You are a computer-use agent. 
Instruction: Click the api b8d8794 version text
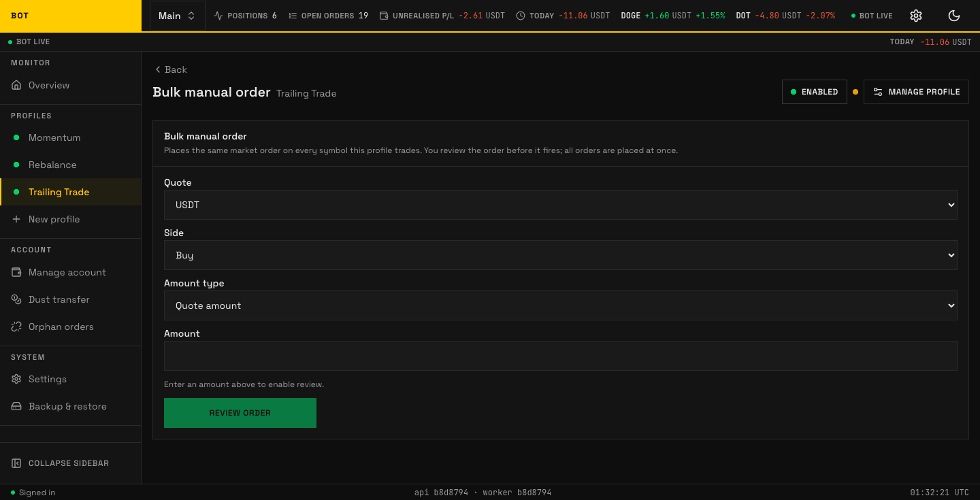tap(441, 493)
